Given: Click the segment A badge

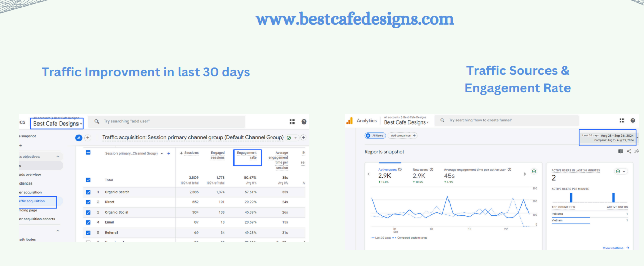Looking at the screenshot, I should click(x=79, y=138).
